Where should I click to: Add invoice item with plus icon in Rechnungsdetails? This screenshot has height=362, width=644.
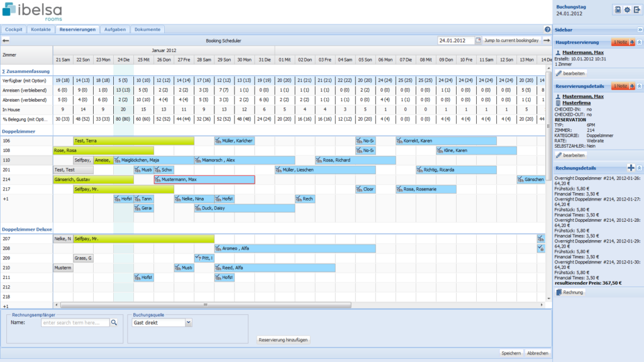(x=631, y=168)
